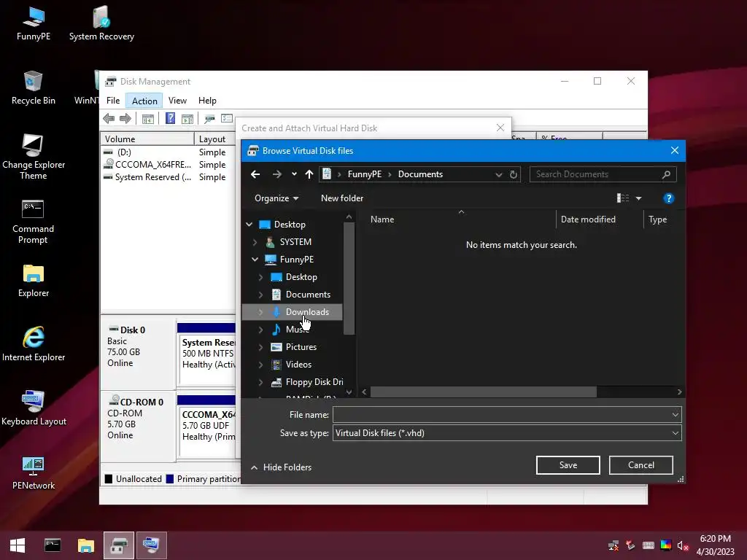Collapse the FunnyPE tree node
Screen dimensions: 747x560
point(255,260)
